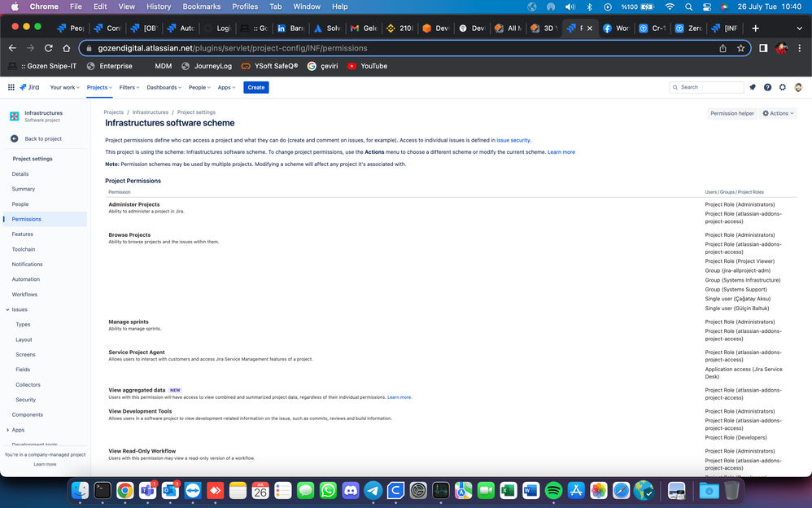Select Security under Issues in sidebar
Image resolution: width=812 pixels, height=508 pixels.
click(x=25, y=400)
